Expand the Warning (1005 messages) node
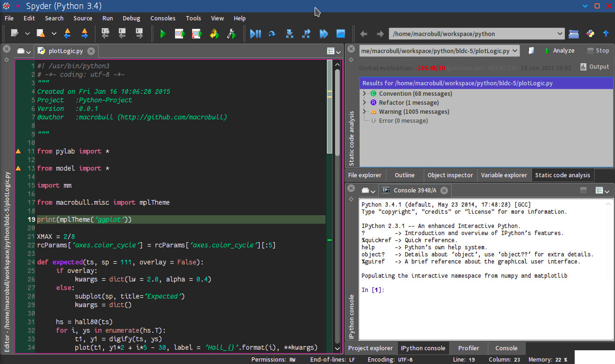Viewport: 615px width, 364px height. 364,112
